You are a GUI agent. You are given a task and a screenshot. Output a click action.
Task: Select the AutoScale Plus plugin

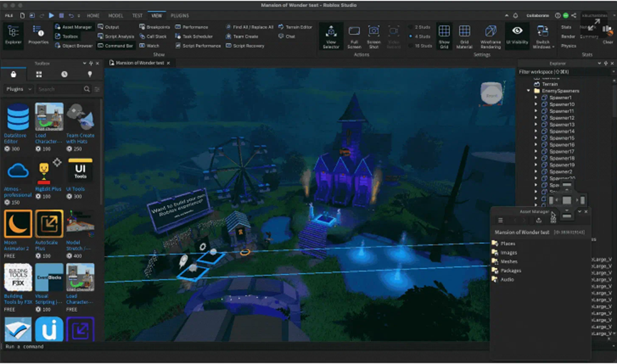[49, 224]
